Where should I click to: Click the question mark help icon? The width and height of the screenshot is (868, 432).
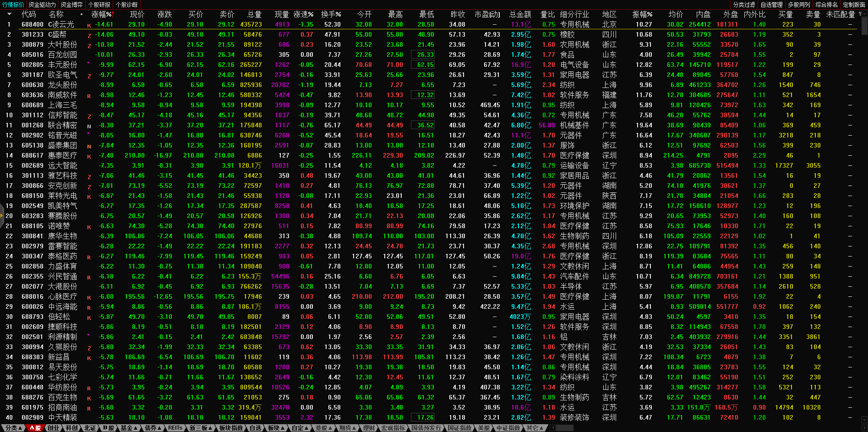pyautogui.click(x=860, y=14)
